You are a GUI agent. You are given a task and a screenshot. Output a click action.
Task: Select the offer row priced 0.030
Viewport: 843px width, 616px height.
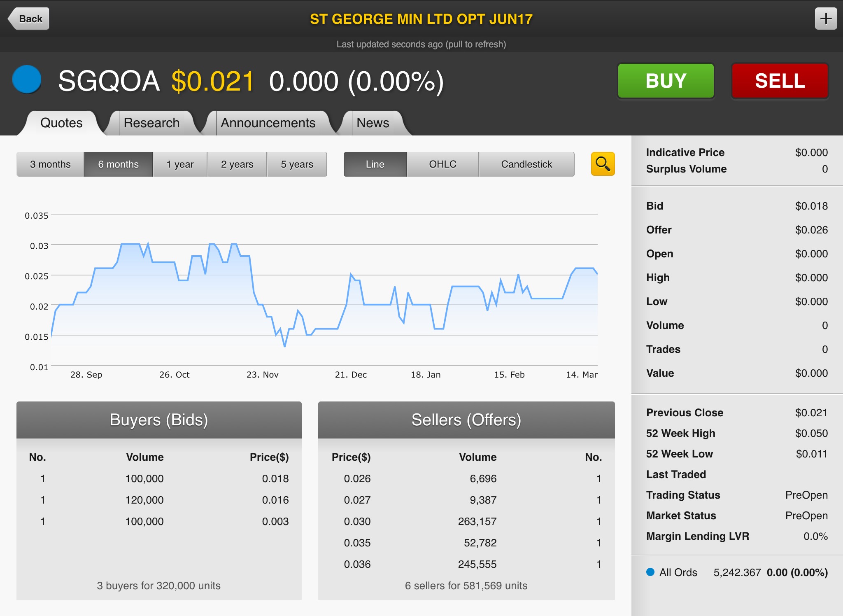click(466, 521)
